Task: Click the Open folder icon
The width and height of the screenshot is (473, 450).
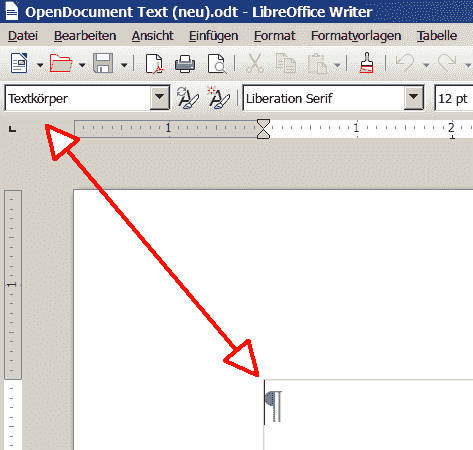Action: coord(61,63)
